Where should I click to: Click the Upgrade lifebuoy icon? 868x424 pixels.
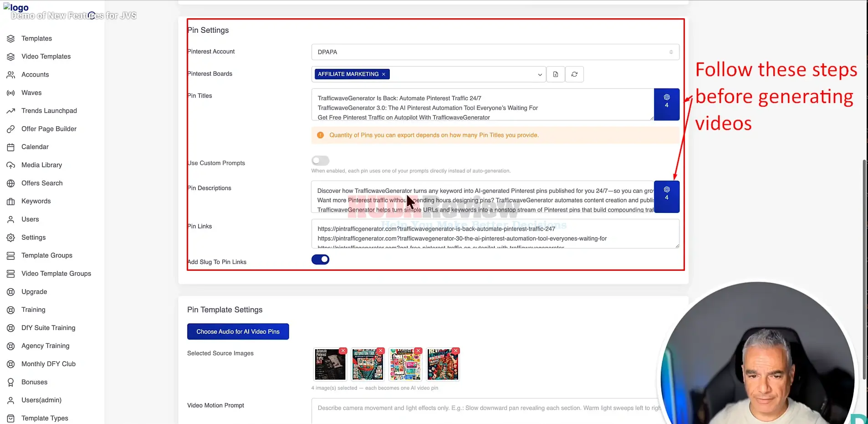(11, 292)
